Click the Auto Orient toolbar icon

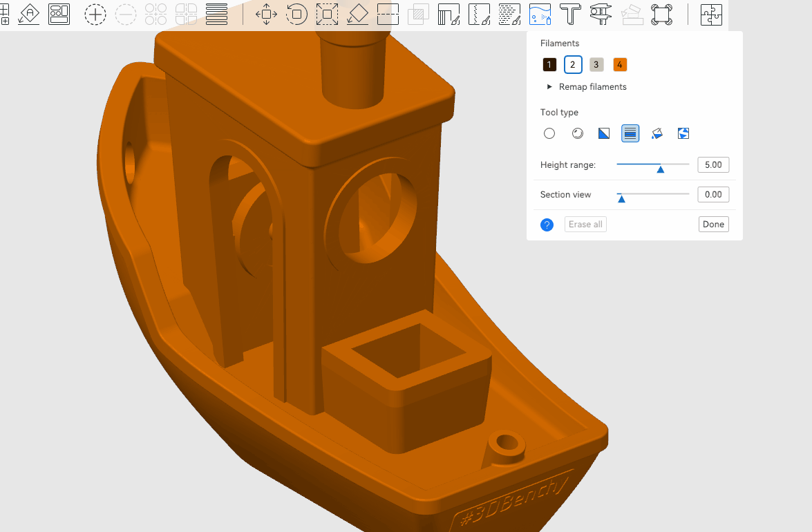pos(29,14)
